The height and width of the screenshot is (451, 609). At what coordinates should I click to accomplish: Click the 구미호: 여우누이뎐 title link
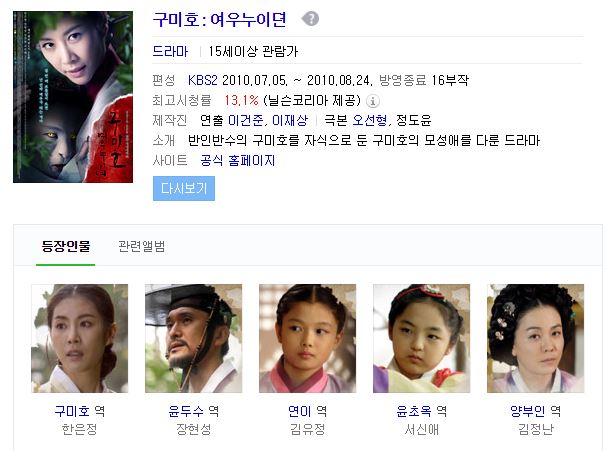(x=219, y=19)
